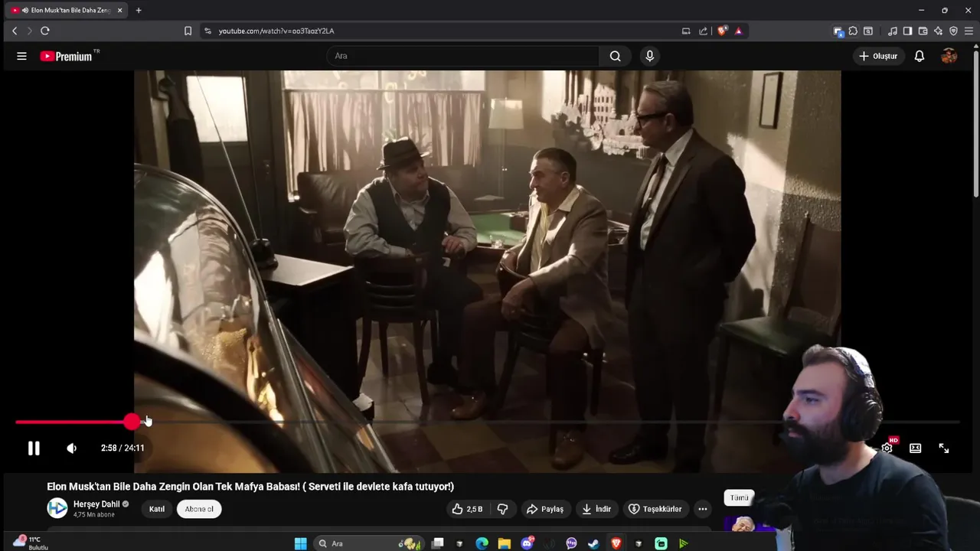This screenshot has height=551, width=980.
Task: Start voice search microphone
Action: 649,56
